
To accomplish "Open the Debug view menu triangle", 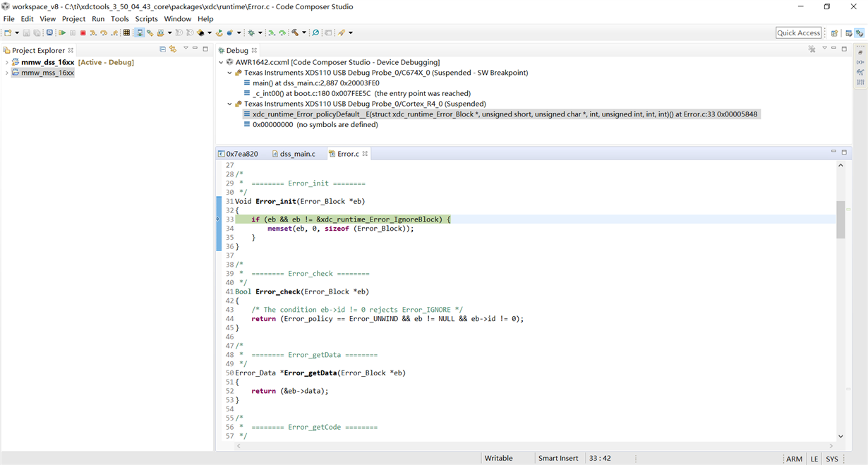I will coord(824,48).
